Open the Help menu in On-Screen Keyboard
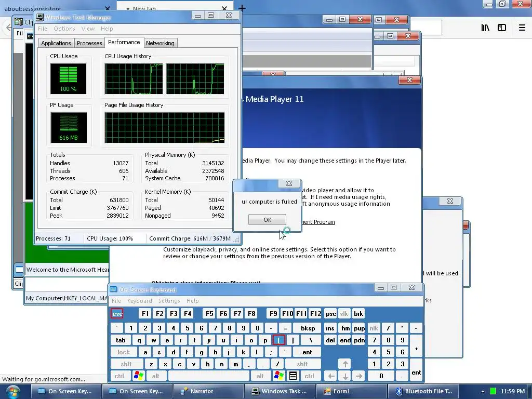This screenshot has height=399, width=532. (192, 301)
